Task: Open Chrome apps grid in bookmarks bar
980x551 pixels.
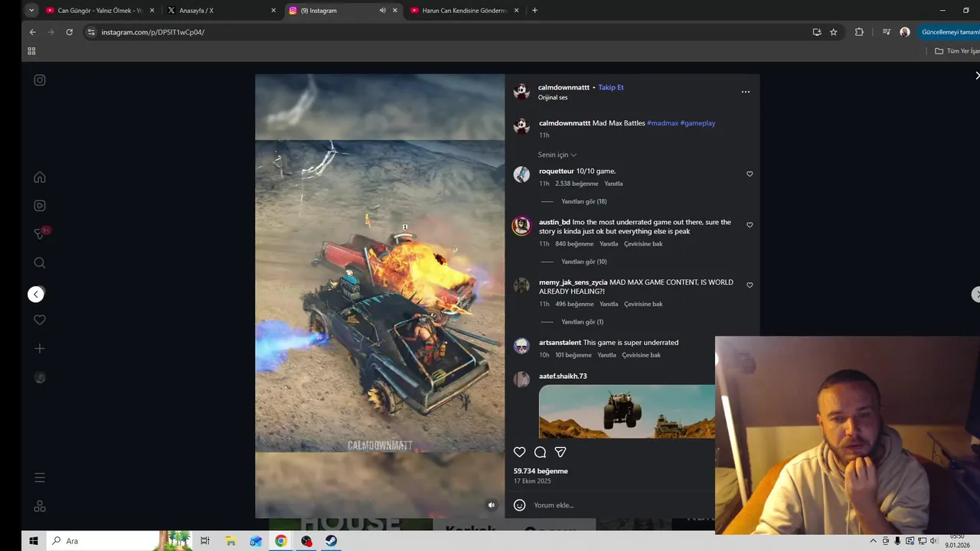Action: [x=31, y=51]
